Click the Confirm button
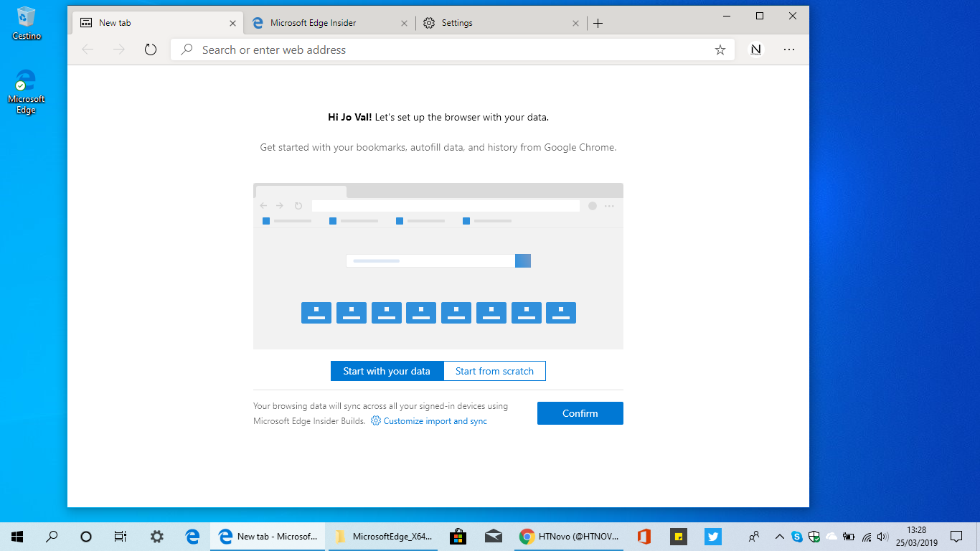980x551 pixels. click(x=580, y=413)
